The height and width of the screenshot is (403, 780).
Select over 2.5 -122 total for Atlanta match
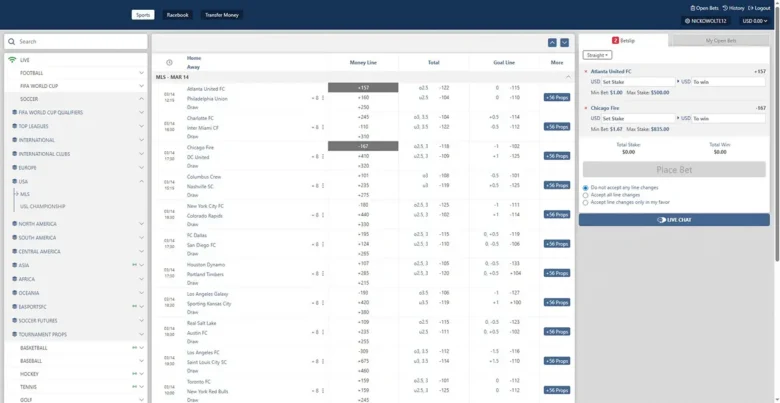pos(434,88)
